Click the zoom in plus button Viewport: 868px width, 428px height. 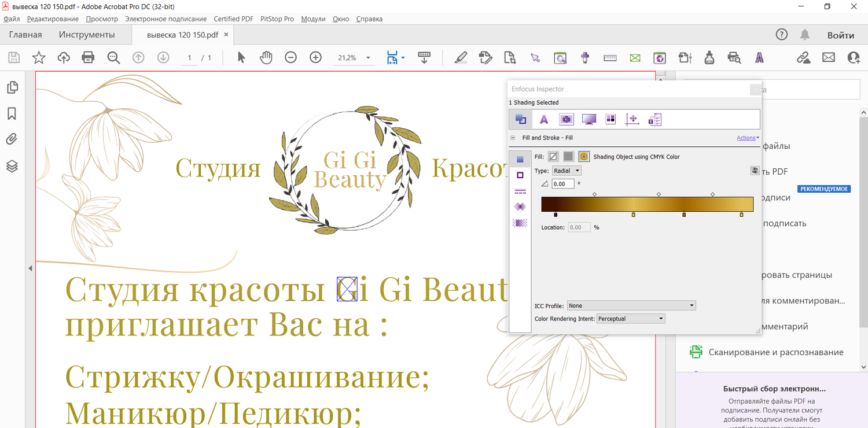pos(315,57)
